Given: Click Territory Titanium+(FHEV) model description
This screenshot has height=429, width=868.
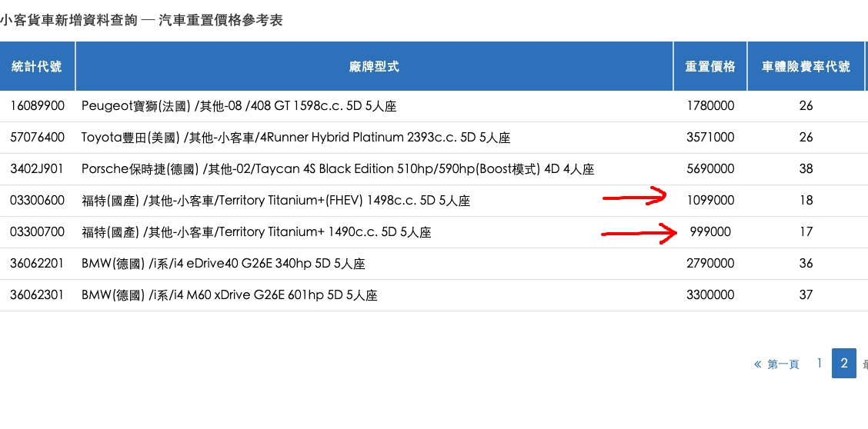Looking at the screenshot, I should 275,201.
